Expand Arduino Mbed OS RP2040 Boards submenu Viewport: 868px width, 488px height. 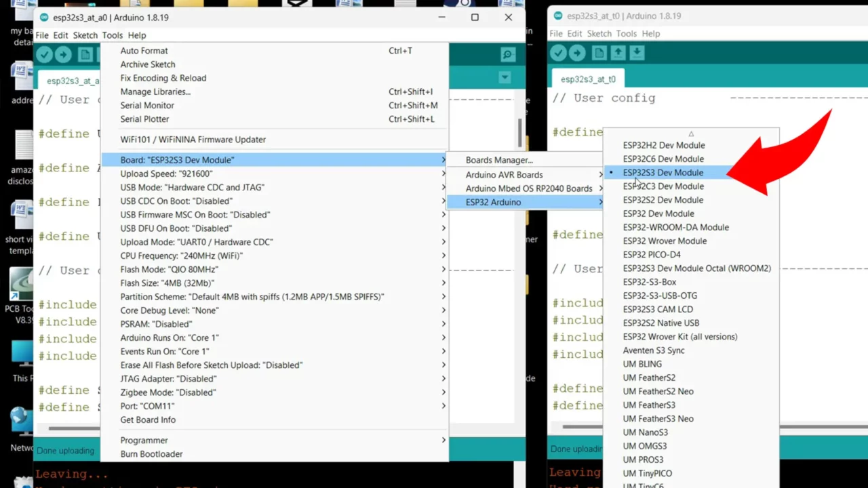tap(525, 188)
